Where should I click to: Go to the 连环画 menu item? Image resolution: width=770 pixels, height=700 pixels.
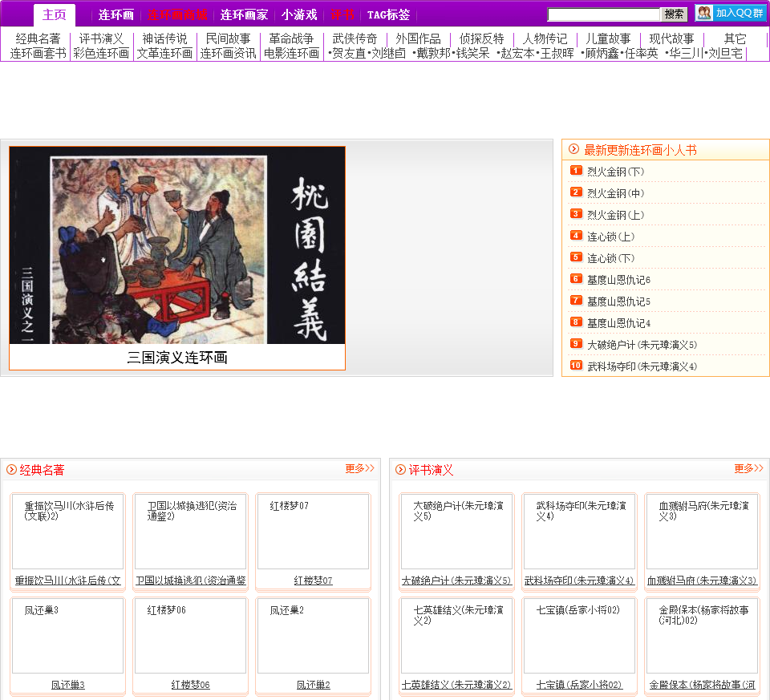coord(115,15)
